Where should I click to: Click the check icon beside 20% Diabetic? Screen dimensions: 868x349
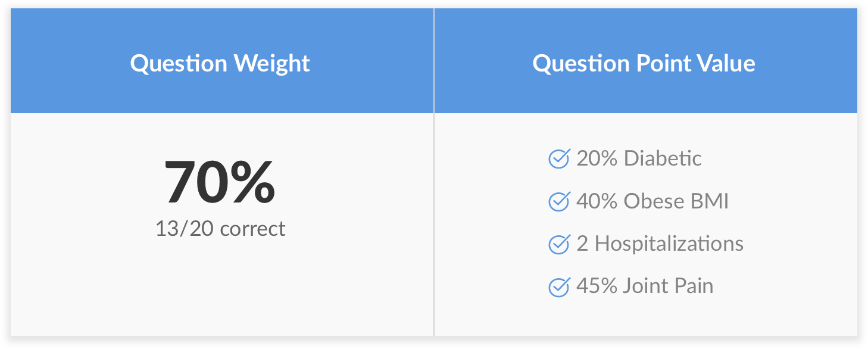[559, 158]
